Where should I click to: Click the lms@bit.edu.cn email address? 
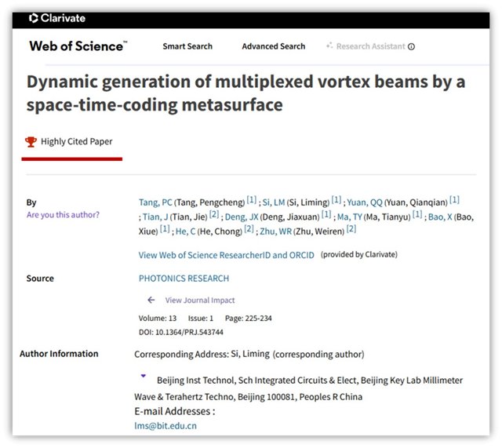click(166, 426)
